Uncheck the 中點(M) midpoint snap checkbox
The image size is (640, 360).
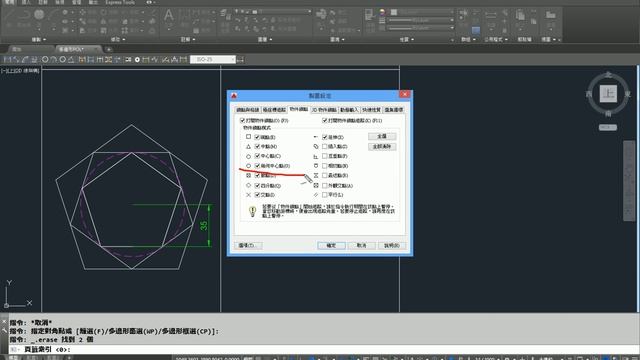point(257,147)
